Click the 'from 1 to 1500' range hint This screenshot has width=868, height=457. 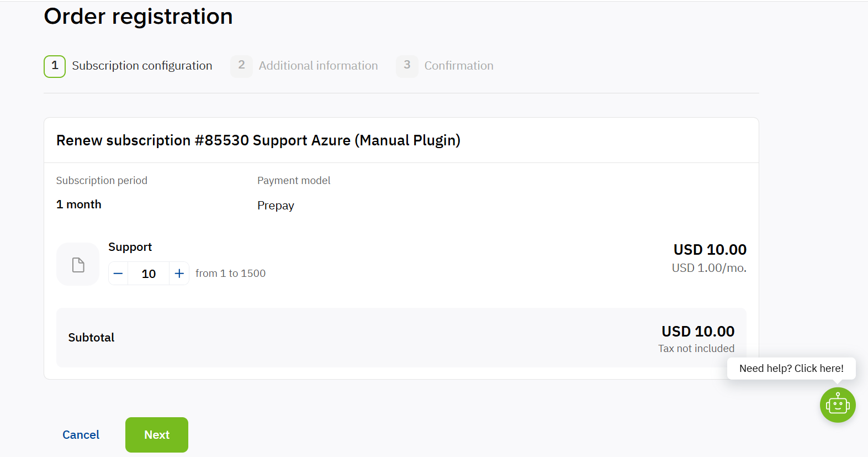230,274
